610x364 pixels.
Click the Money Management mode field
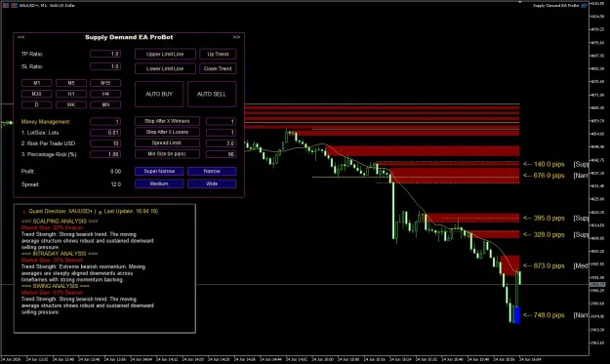click(x=105, y=122)
